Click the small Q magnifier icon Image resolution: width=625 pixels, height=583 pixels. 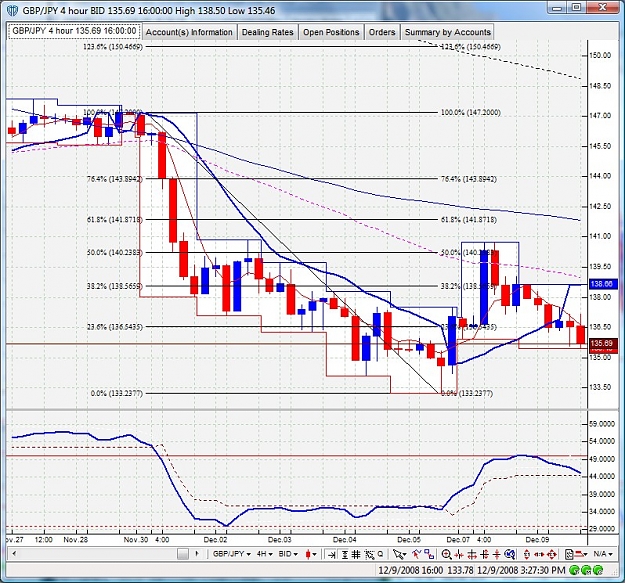click(380, 554)
